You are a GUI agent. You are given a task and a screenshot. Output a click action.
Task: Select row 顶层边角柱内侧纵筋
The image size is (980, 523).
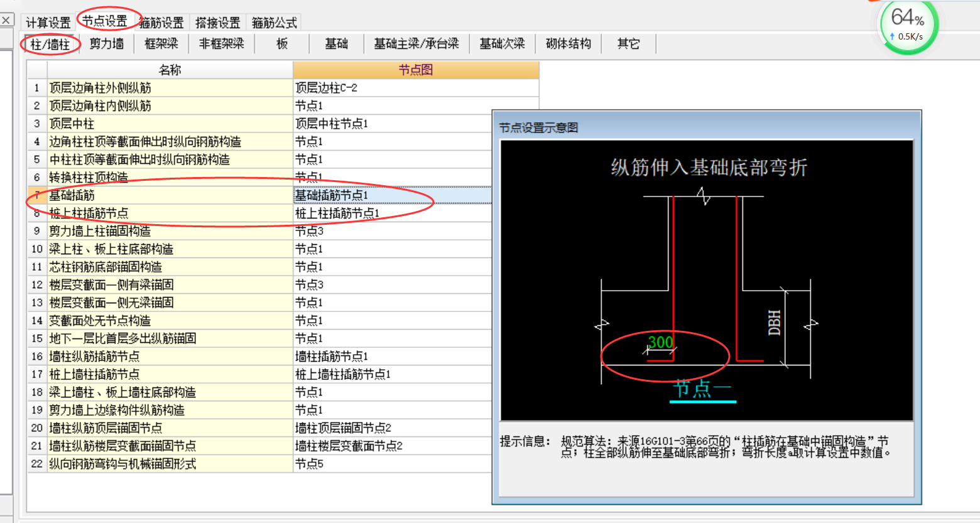pos(170,105)
